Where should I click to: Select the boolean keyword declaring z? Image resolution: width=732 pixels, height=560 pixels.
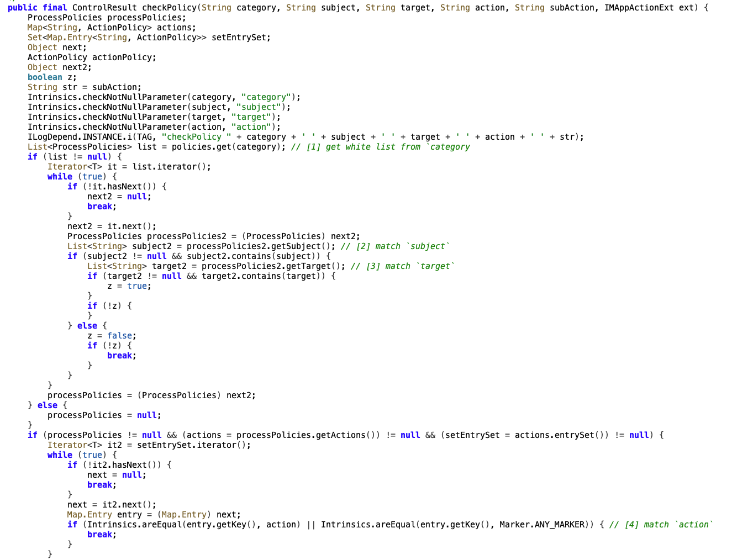45,77
